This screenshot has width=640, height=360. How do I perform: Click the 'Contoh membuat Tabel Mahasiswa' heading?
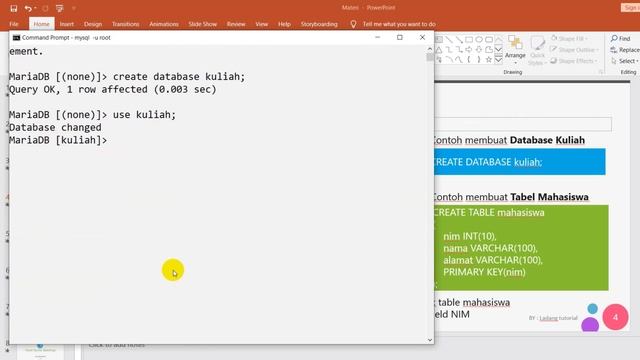pyautogui.click(x=511, y=197)
